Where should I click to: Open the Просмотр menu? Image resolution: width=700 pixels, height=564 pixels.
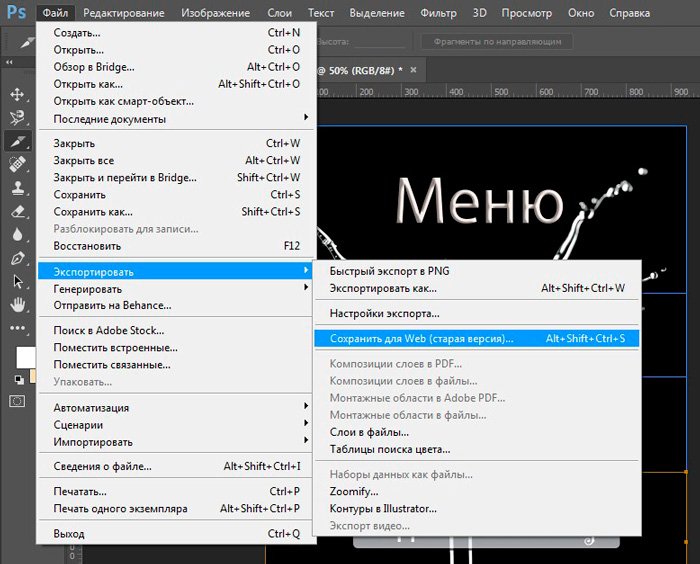527,13
